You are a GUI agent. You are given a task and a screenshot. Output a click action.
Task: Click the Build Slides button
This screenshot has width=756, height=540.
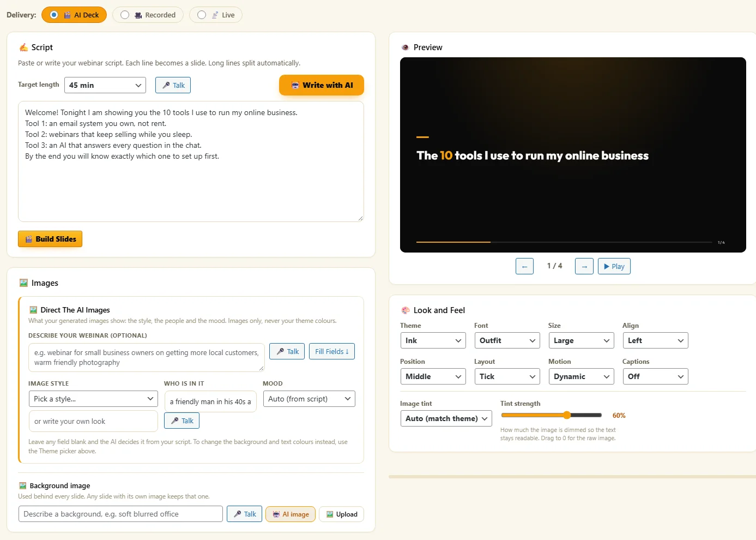click(50, 239)
